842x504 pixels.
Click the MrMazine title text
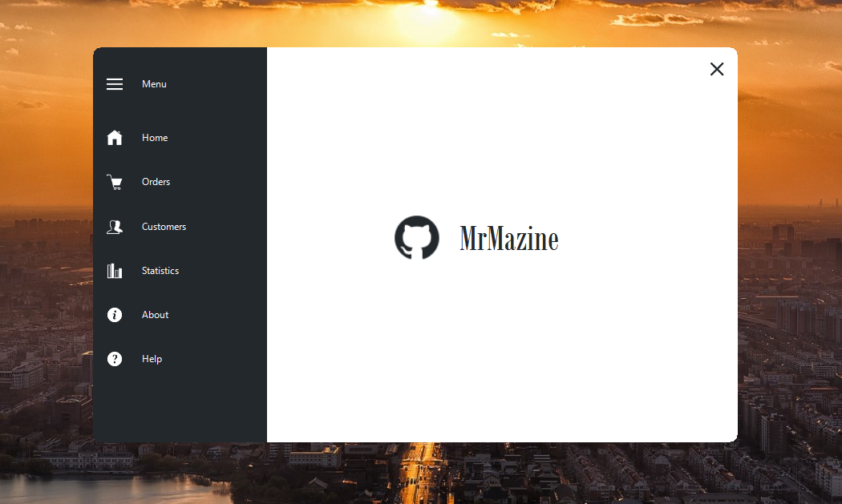509,238
